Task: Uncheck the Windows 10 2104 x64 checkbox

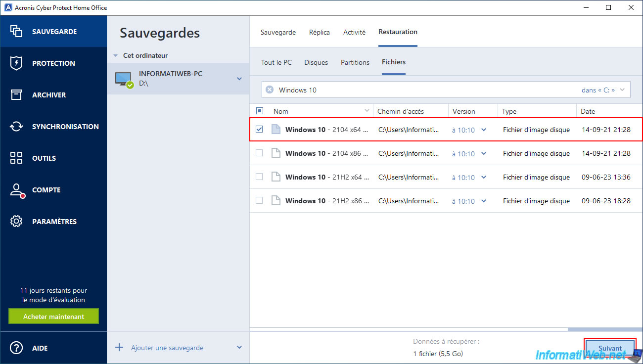Action: [259, 129]
